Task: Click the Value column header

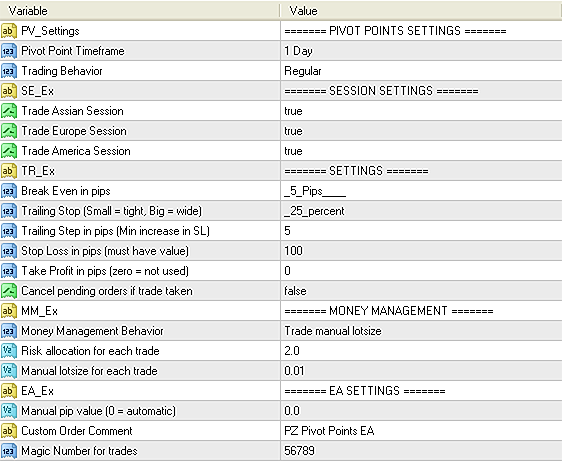Action: [421, 11]
